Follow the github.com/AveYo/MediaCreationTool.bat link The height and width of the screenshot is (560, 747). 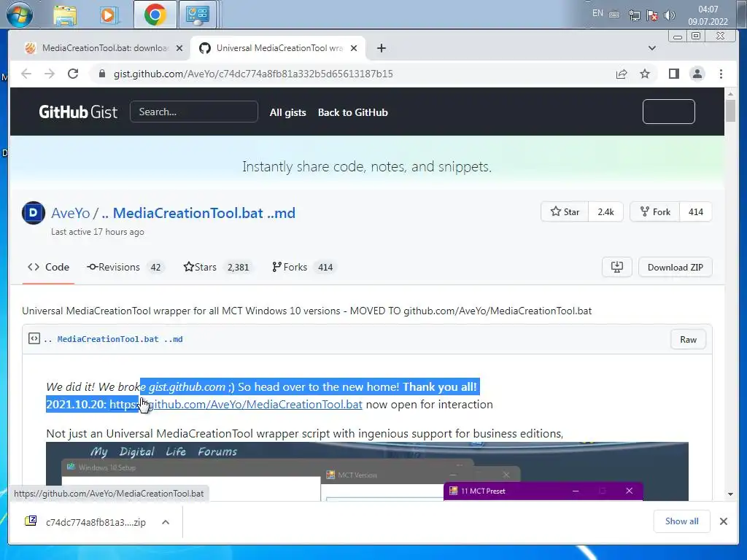coord(236,404)
